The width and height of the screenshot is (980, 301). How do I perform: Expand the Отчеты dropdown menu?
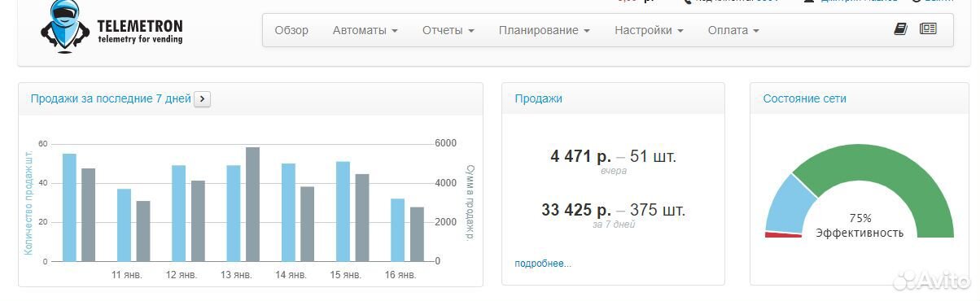click(x=448, y=30)
